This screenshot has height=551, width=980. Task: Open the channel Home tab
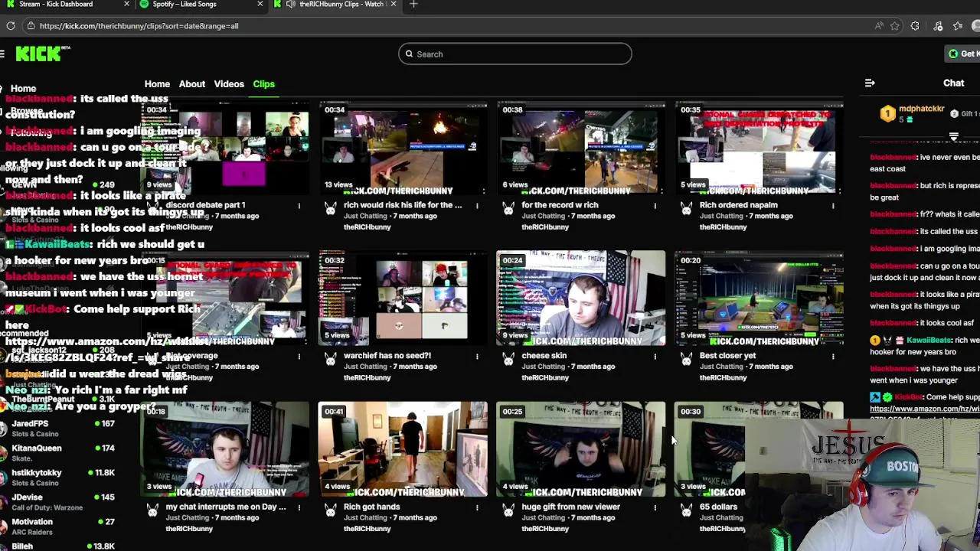tap(157, 84)
